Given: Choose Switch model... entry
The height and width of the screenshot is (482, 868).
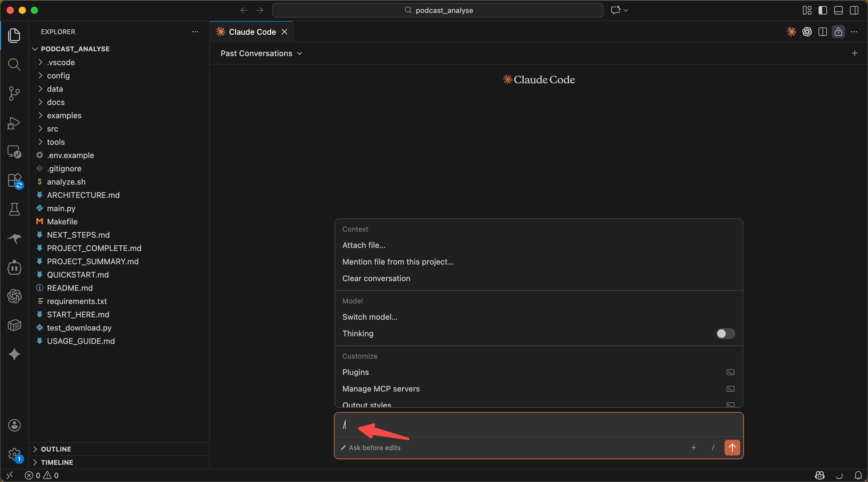Looking at the screenshot, I should pos(539,317).
